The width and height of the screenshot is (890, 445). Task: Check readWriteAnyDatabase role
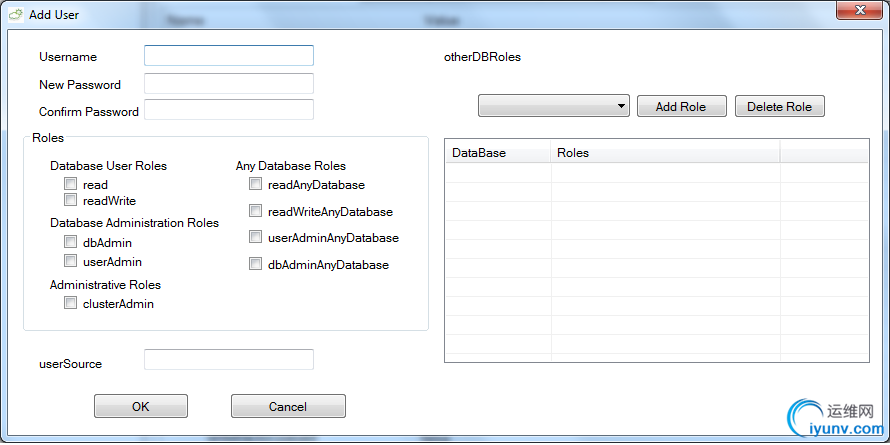[x=255, y=211]
